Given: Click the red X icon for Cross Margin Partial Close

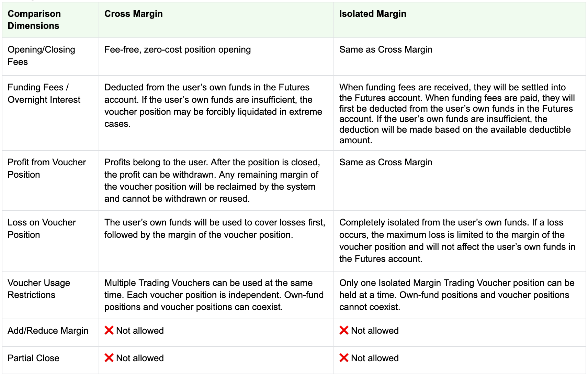Looking at the screenshot, I should 109,358.
